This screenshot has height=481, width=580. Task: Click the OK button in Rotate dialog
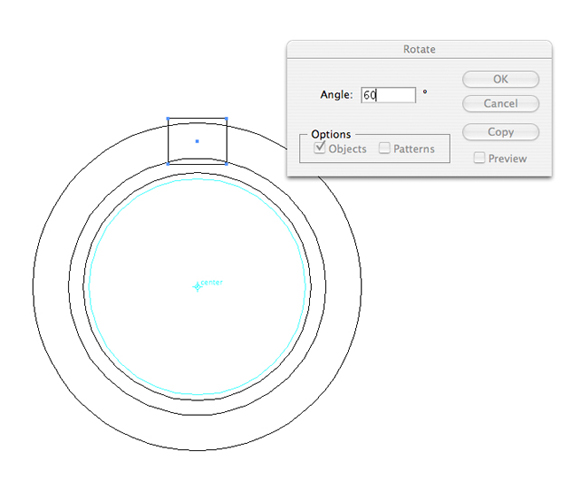click(500, 79)
